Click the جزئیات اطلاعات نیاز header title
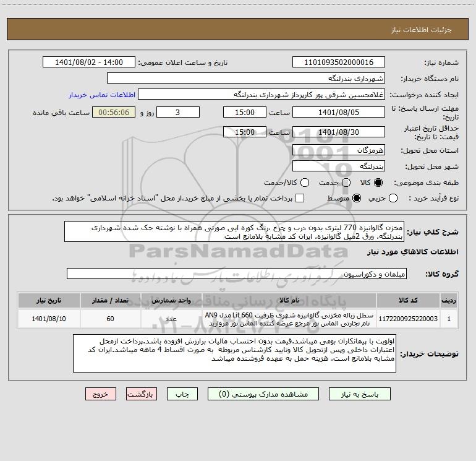 coord(421,30)
